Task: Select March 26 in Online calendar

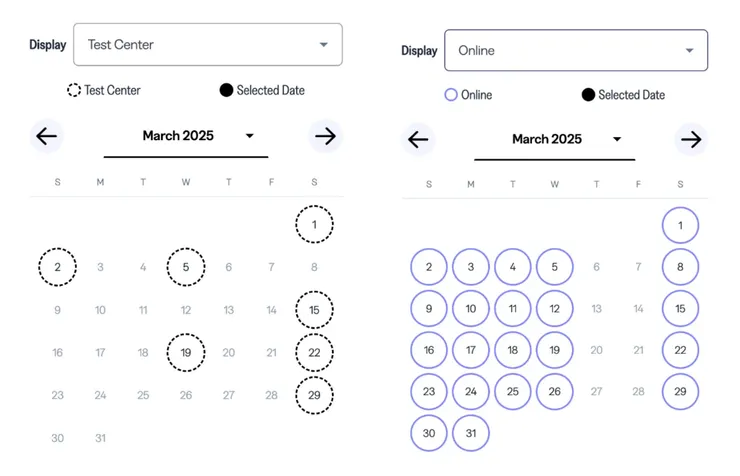Action: [x=554, y=392]
